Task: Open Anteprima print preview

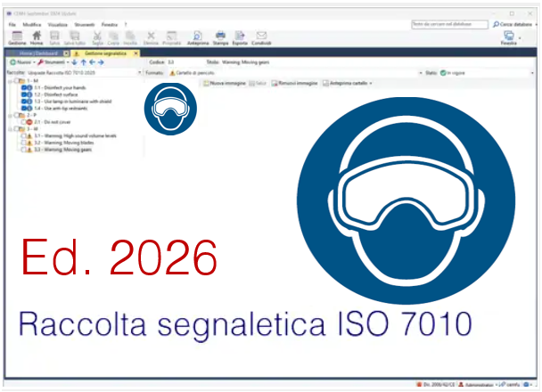Action: (x=197, y=37)
